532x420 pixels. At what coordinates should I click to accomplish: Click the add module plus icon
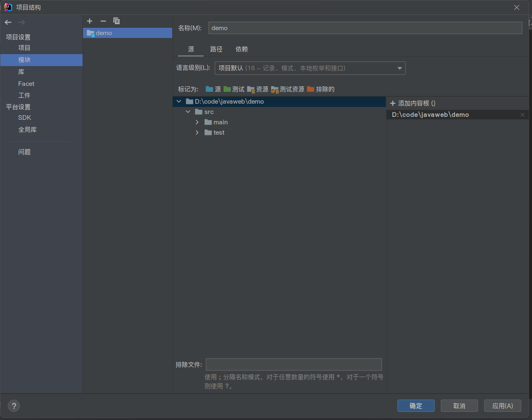click(90, 21)
